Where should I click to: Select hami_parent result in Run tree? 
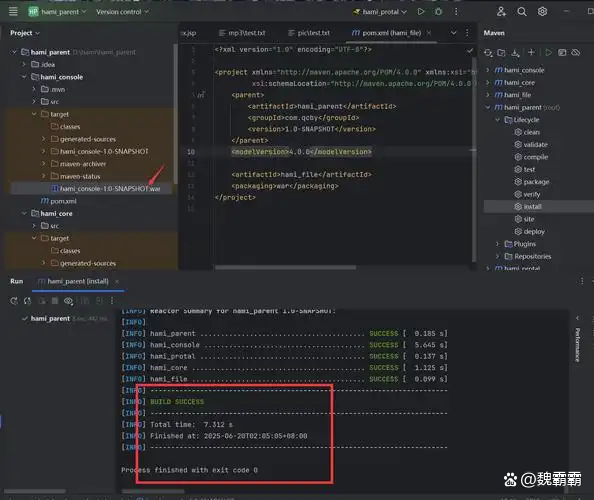50,318
